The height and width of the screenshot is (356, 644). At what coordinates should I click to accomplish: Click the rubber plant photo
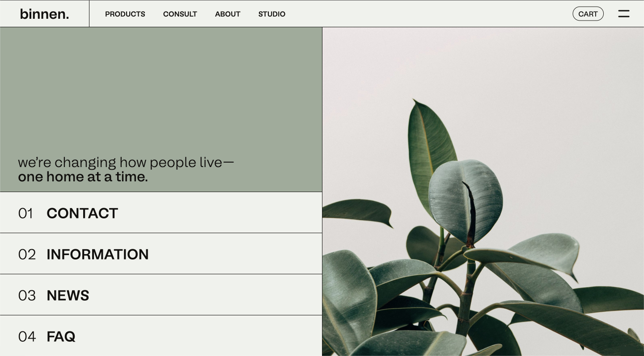[483, 192]
